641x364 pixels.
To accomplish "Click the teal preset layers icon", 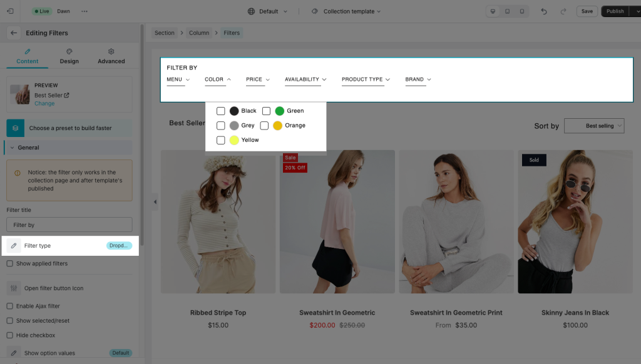I will click(16, 128).
